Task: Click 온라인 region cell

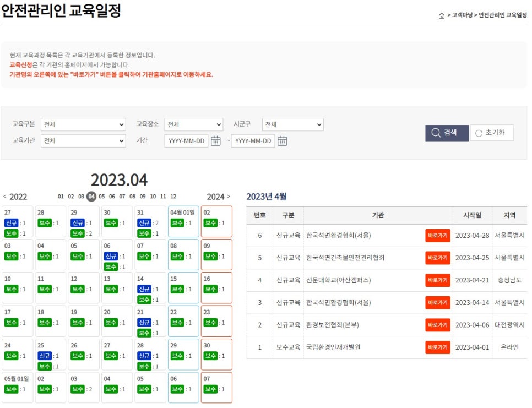Action: [x=509, y=347]
